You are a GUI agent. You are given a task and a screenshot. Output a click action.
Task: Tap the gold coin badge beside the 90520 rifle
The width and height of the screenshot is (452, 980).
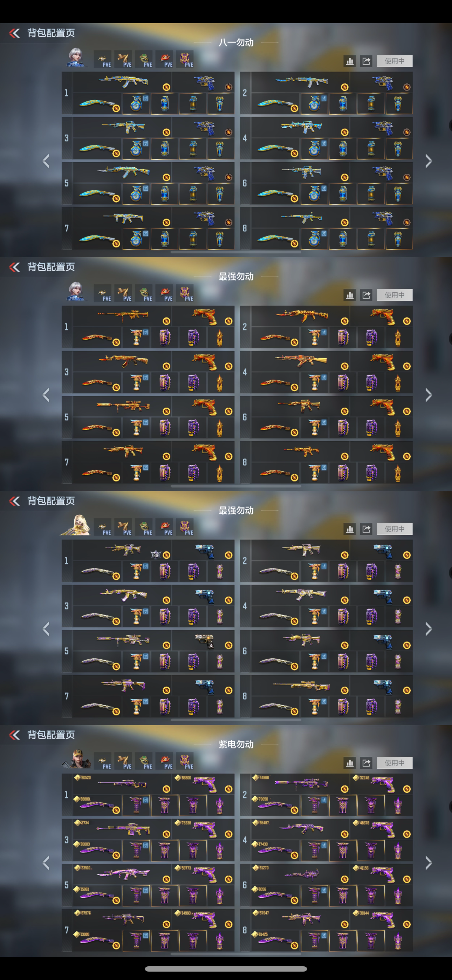(166, 789)
